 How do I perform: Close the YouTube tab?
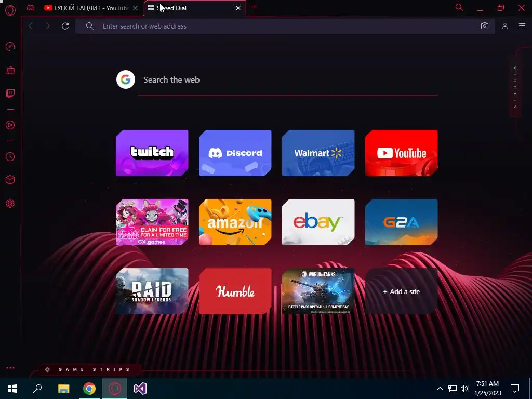pyautogui.click(x=136, y=8)
